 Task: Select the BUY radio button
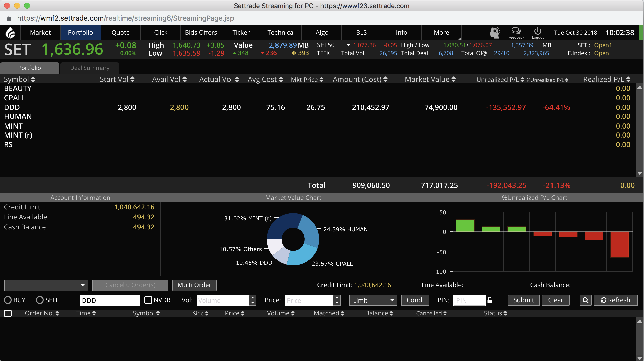tap(8, 300)
